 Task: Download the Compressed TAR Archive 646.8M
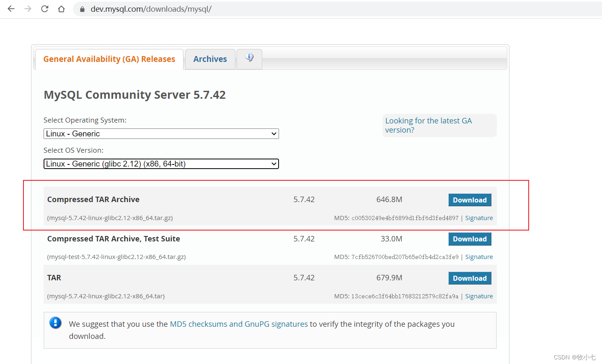pyautogui.click(x=470, y=200)
